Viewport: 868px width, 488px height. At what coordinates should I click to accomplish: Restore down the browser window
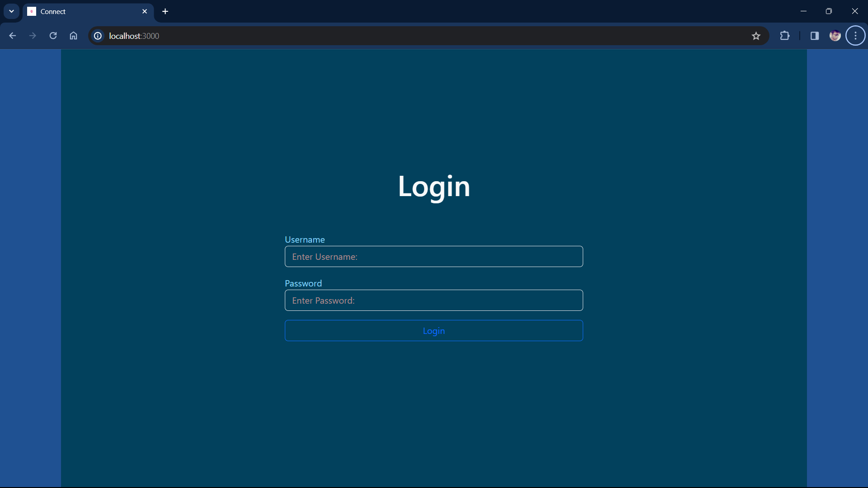[x=829, y=11]
